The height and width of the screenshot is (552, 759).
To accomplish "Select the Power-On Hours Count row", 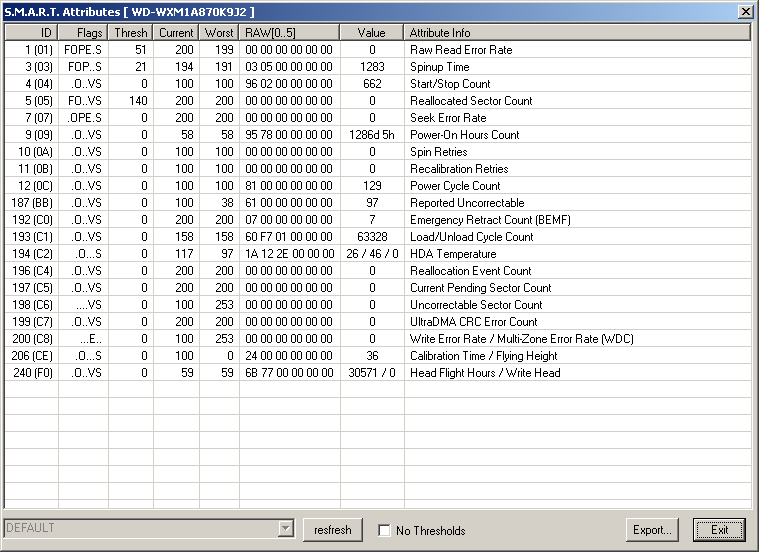I will 464,135.
